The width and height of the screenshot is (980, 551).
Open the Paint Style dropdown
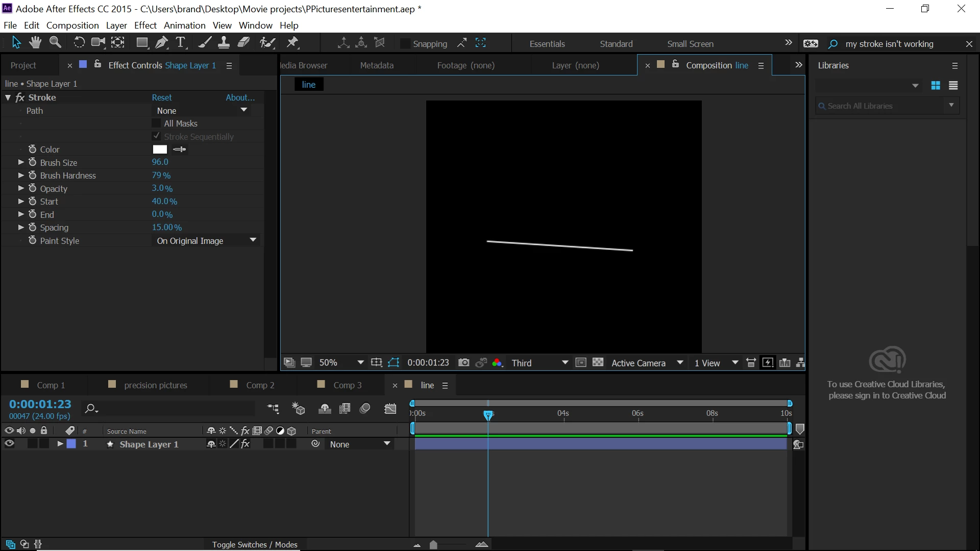(206, 241)
